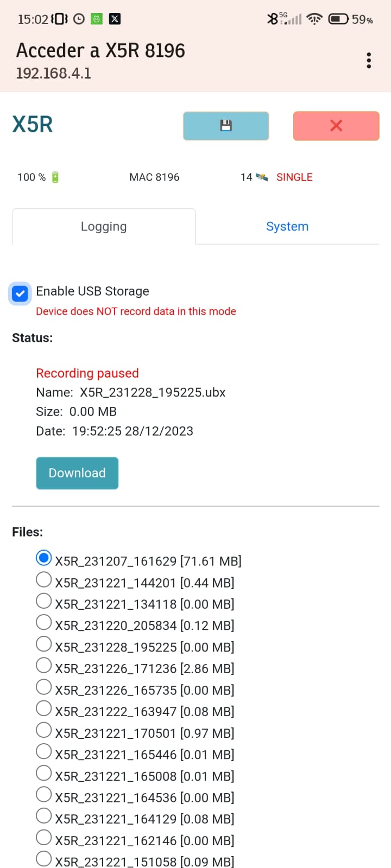Tap the address 192.168.4.1 in the header
The height and width of the screenshot is (868, 391).
click(53, 73)
